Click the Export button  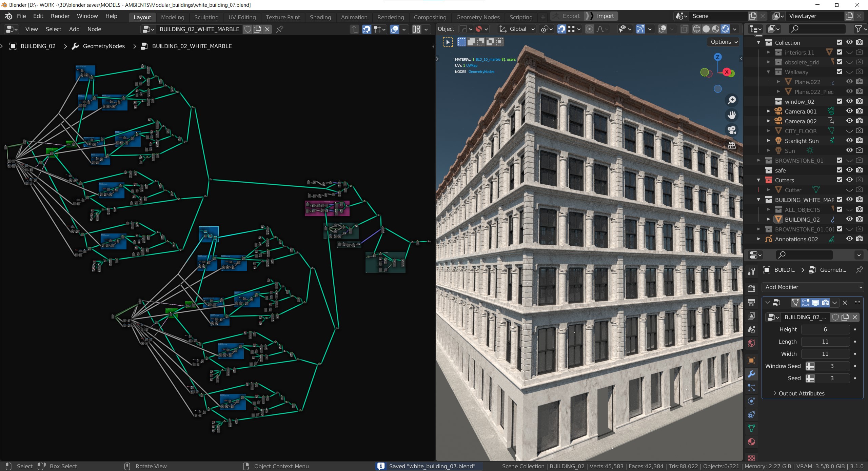point(567,16)
